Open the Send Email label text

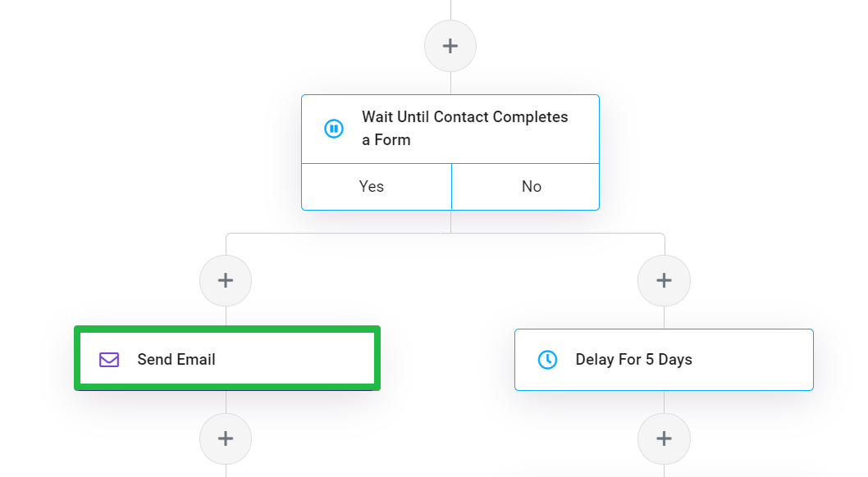click(176, 360)
